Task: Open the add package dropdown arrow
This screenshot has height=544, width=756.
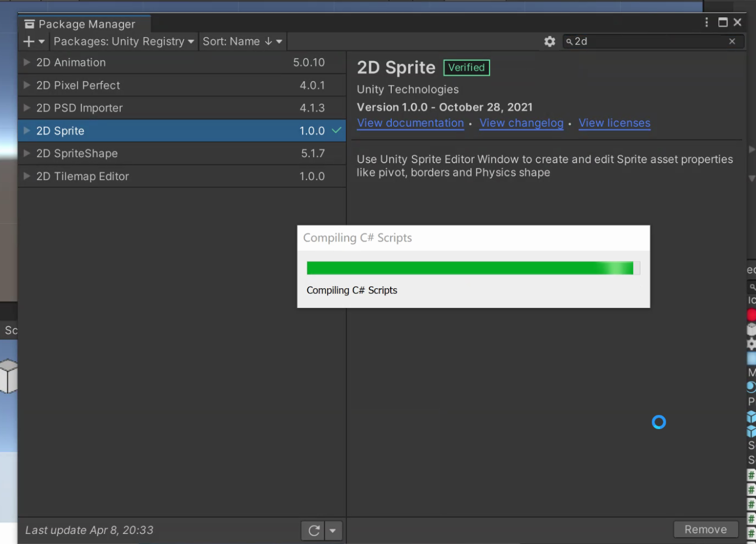Action: 42,42
